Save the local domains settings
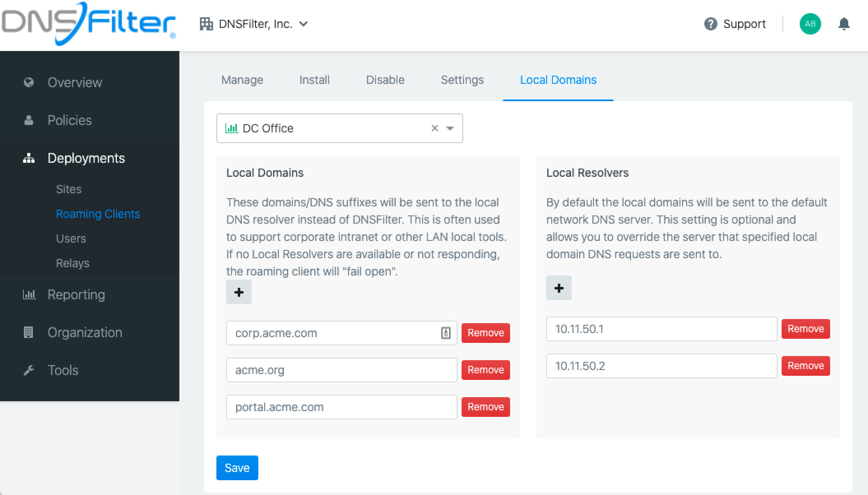 (237, 468)
